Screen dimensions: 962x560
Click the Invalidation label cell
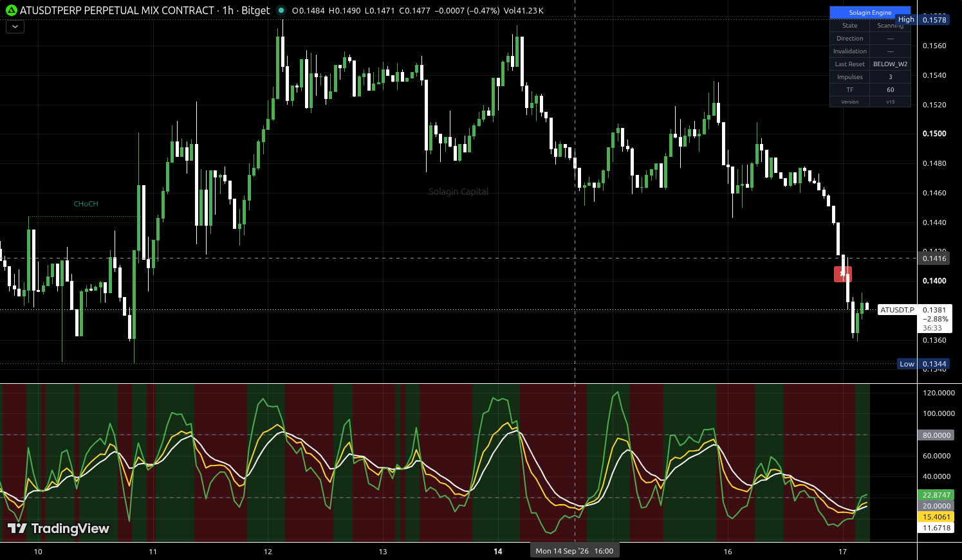coord(849,51)
